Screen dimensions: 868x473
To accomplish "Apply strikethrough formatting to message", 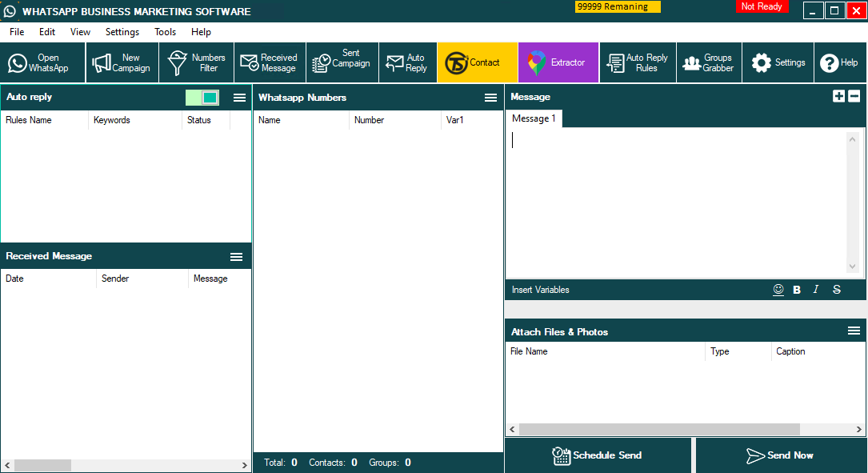I will (x=837, y=290).
